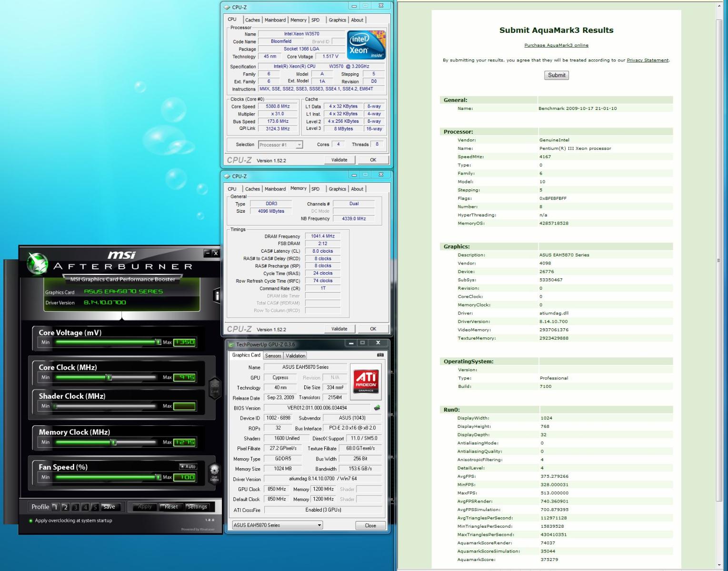
Task: Switch to Caches tab in top CPU-Z
Action: coord(252,20)
